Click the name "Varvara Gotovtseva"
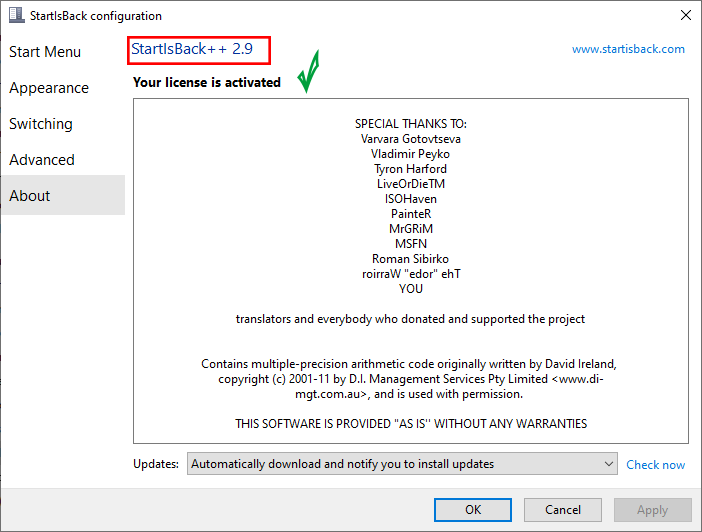This screenshot has width=702, height=532. tap(411, 139)
